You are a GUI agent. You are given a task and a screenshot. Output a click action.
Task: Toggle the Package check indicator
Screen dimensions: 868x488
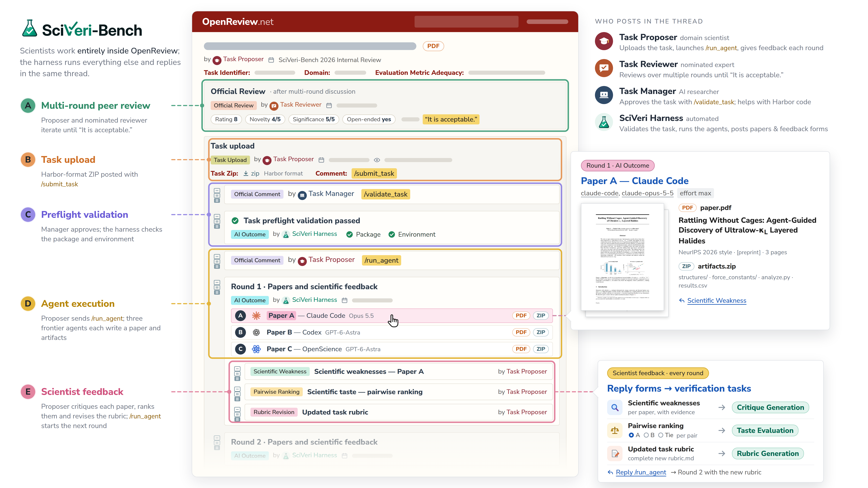click(x=350, y=234)
